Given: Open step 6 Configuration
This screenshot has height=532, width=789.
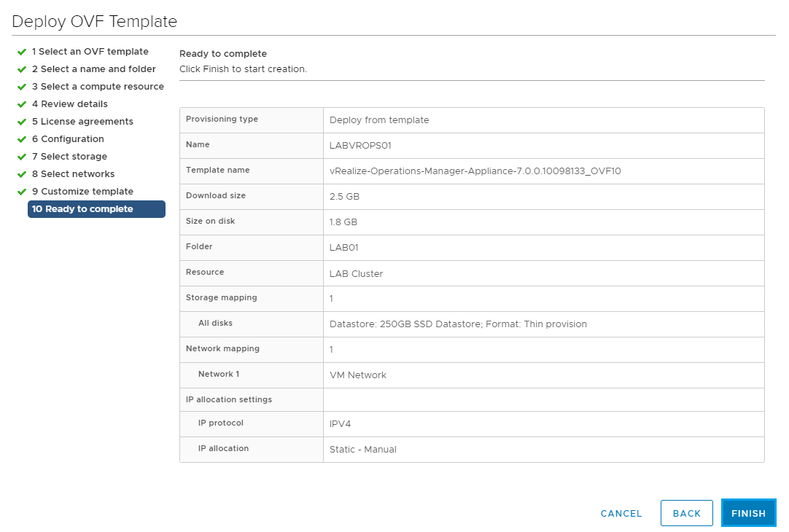Looking at the screenshot, I should tap(68, 139).
